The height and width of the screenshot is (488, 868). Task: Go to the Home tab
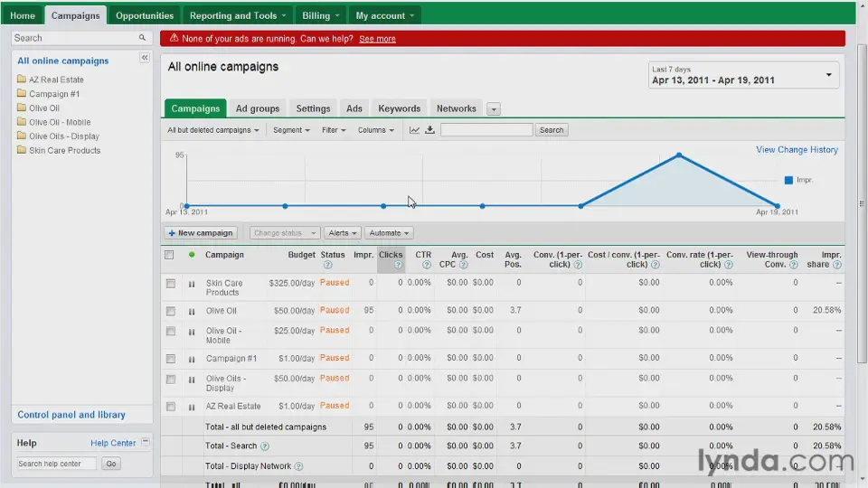(23, 15)
